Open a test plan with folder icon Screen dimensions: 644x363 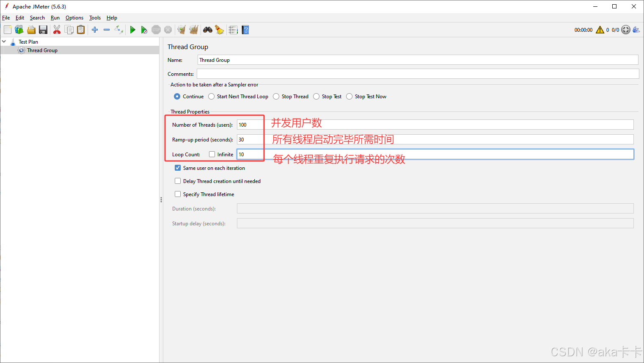(x=31, y=30)
